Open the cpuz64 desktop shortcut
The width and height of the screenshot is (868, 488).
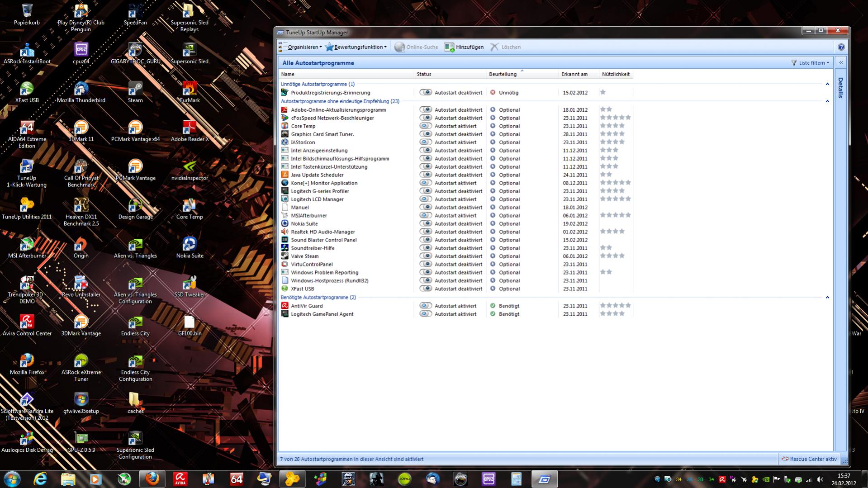tap(81, 53)
